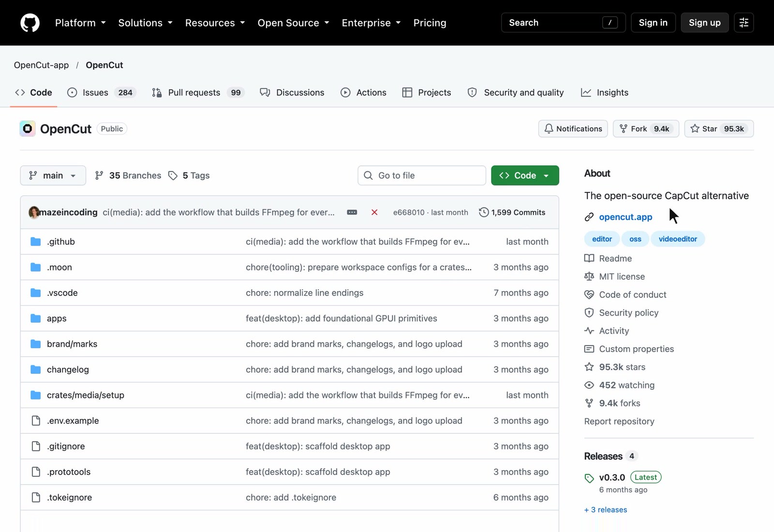Click the GitHub logo icon
774x532 pixels.
tap(30, 23)
